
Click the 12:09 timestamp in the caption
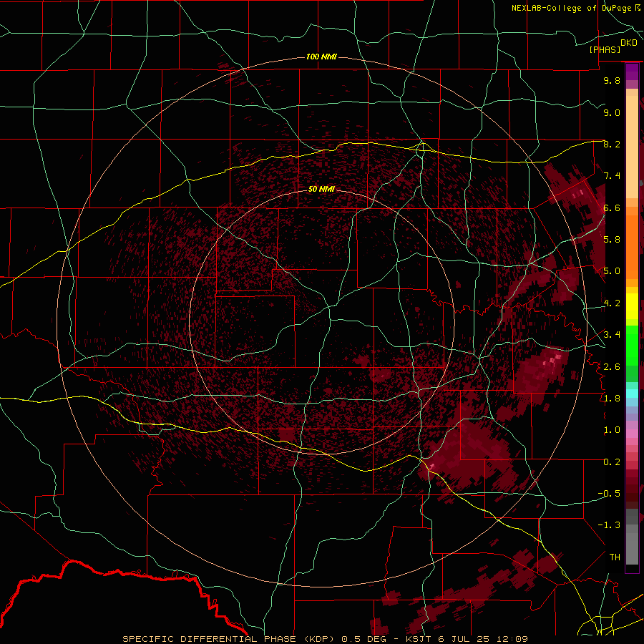tap(512, 639)
